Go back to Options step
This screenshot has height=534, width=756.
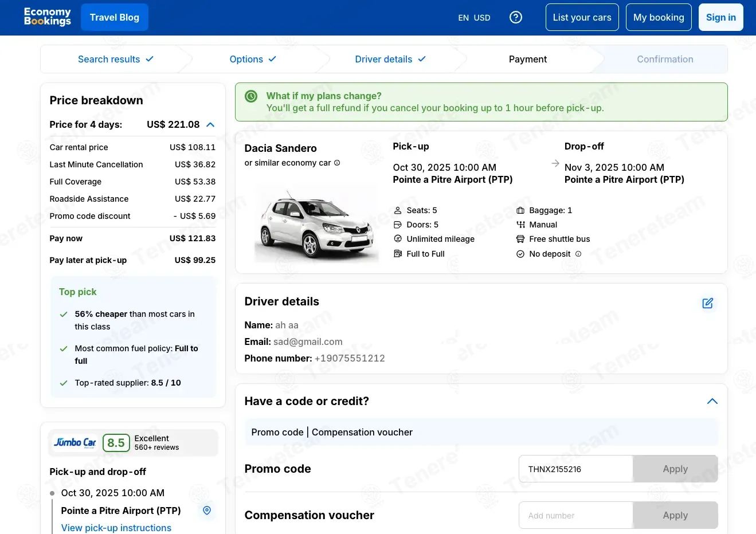253,59
